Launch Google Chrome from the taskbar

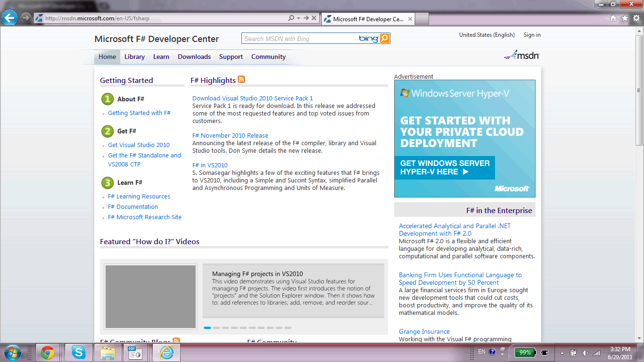(47, 353)
